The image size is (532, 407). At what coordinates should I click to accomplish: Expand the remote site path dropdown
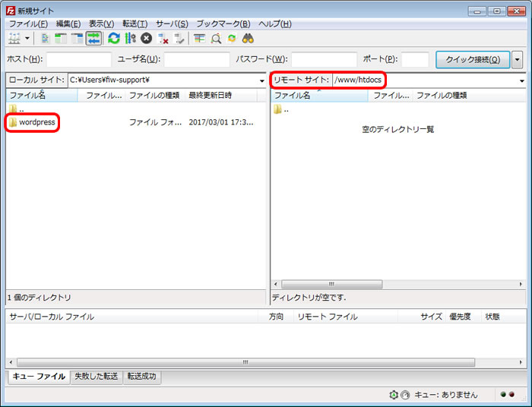point(522,80)
